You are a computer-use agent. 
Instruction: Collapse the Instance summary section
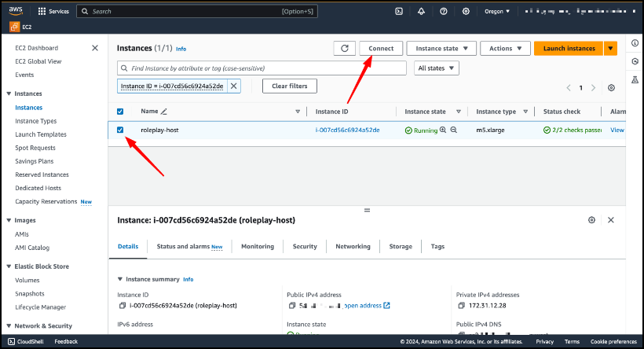(x=120, y=279)
